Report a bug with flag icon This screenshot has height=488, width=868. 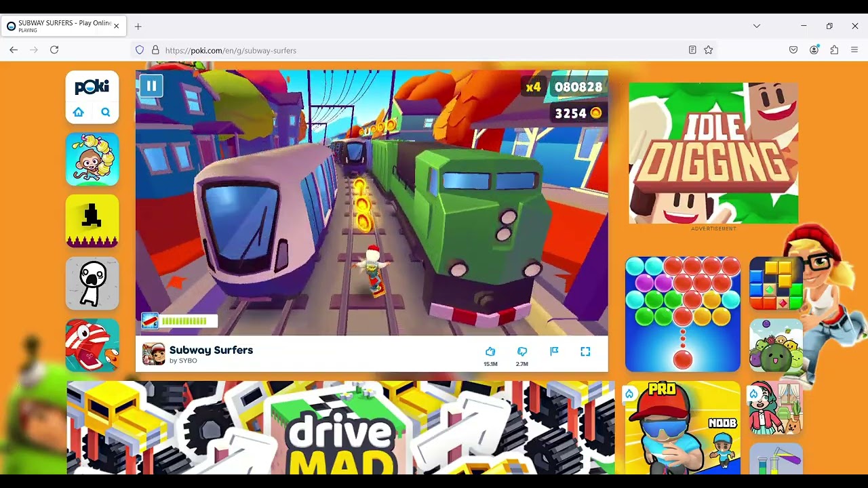coord(554,351)
